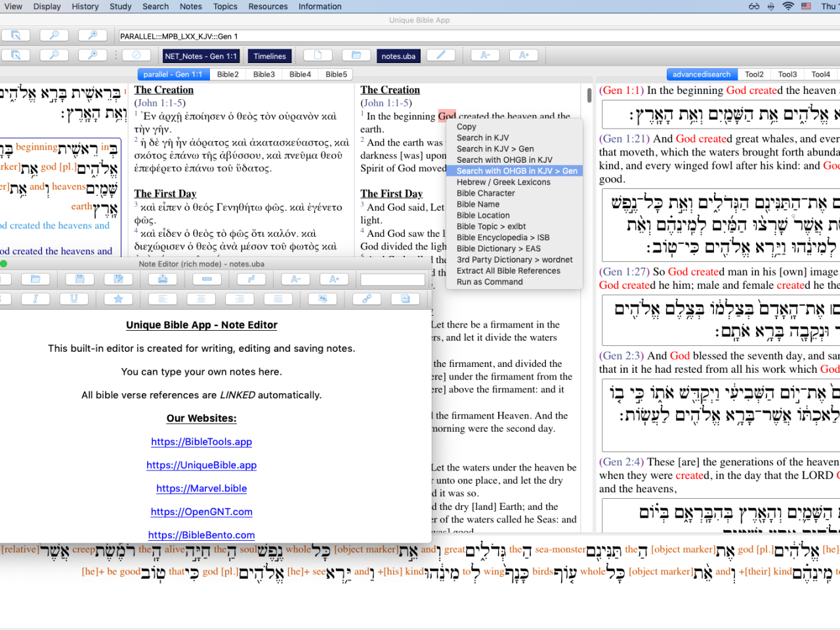This screenshot has height=630, width=840.
Task: Click the curved arrow icon in Note Editor
Action: (251, 279)
